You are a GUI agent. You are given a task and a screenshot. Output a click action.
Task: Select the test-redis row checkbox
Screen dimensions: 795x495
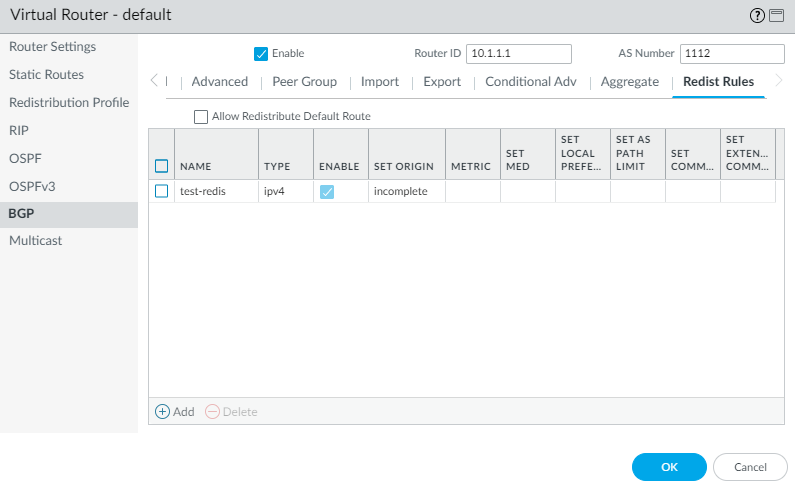pyautogui.click(x=161, y=191)
